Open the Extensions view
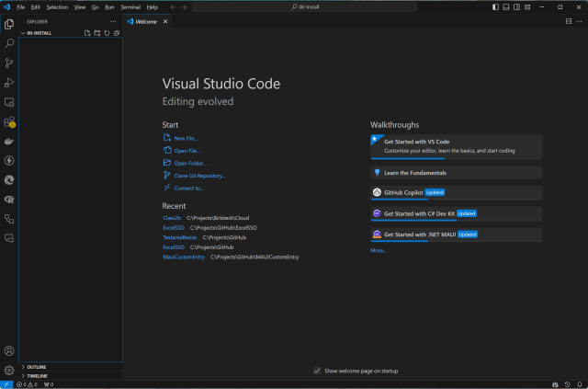The width and height of the screenshot is (588, 389). [9, 121]
